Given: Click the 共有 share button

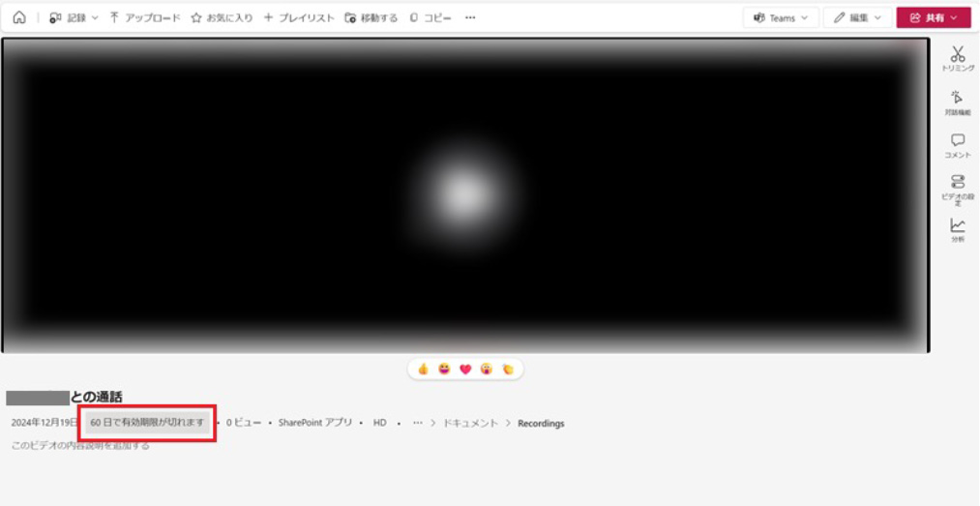Looking at the screenshot, I should click(x=934, y=18).
